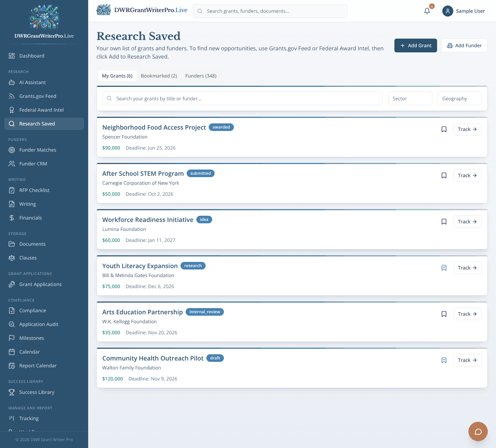496x448 pixels.
Task: Click the Add Grant button
Action: point(416,45)
